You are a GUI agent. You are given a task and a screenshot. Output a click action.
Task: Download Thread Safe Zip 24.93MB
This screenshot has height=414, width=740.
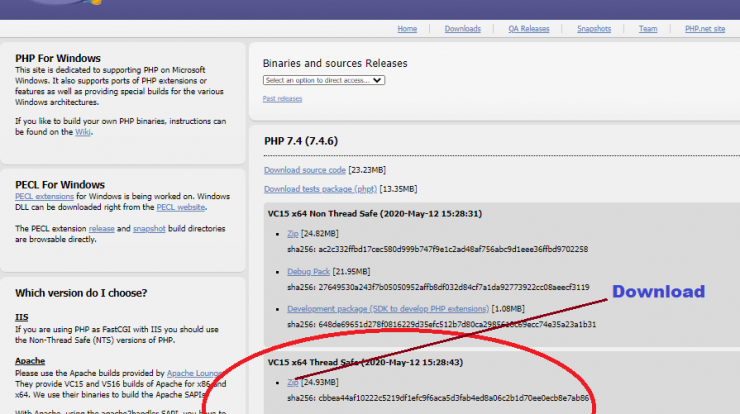pos(293,382)
